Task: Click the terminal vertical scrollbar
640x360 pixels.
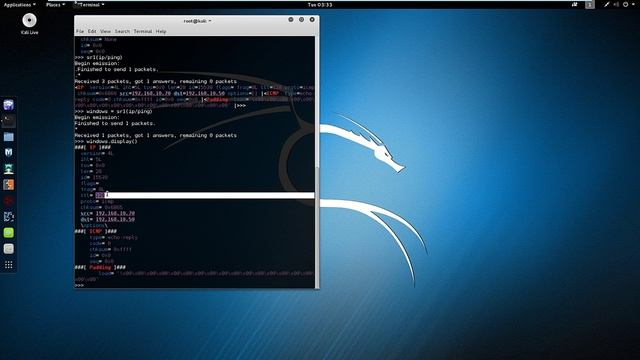Action: tap(317, 162)
